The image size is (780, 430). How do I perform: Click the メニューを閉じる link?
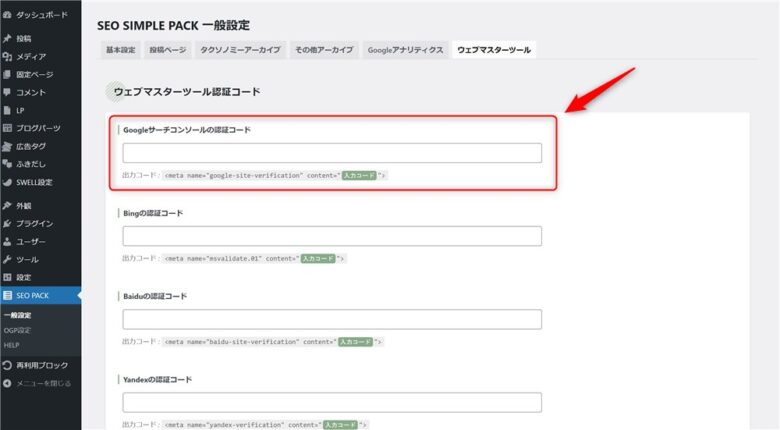point(44,383)
